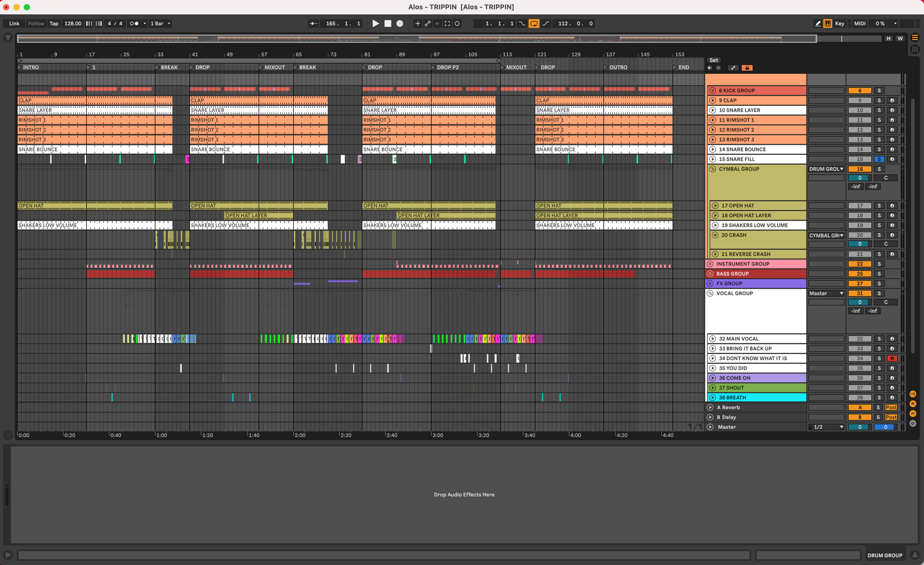Solo the 32 MAIN VOCAL track
Image resolution: width=924 pixels, height=565 pixels.
(x=879, y=339)
